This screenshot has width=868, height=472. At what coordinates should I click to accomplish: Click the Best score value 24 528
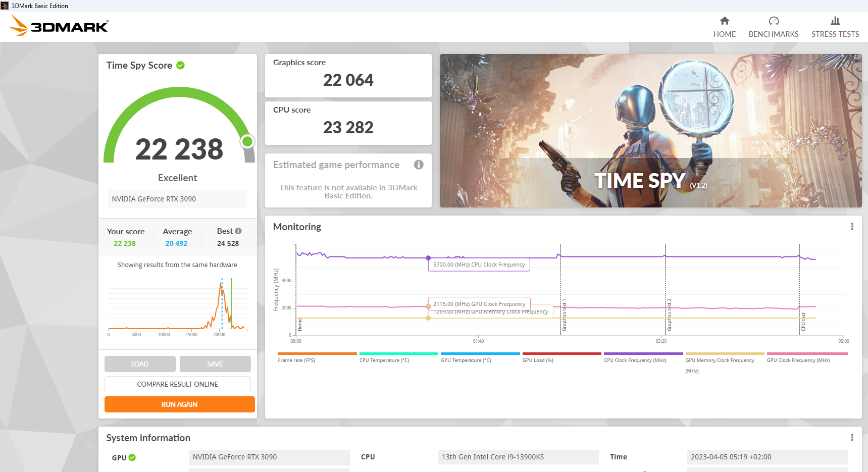tap(228, 243)
